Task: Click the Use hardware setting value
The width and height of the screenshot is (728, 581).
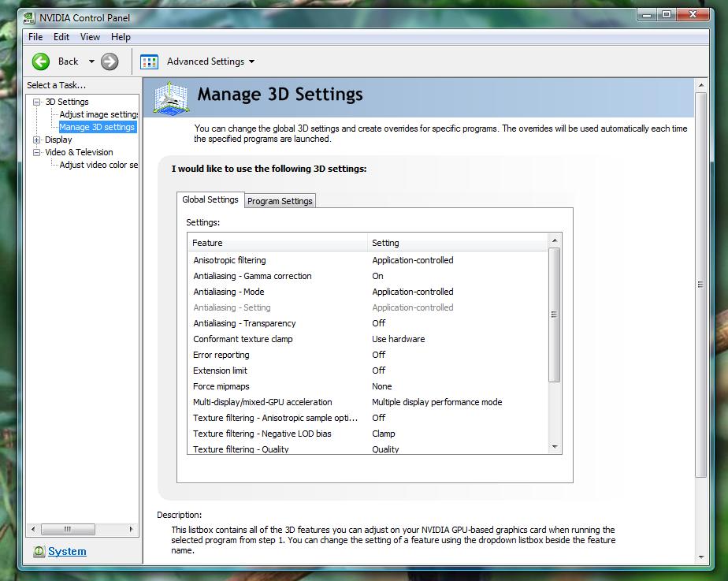Action: 399,339
